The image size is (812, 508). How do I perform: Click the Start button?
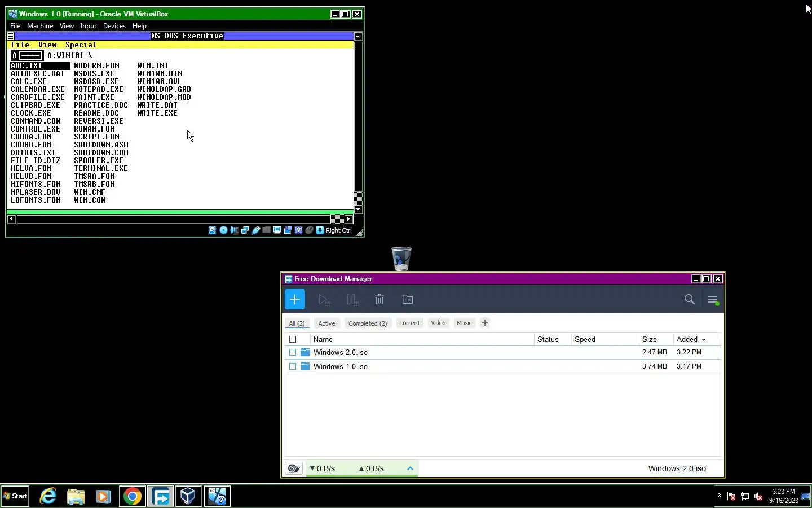(x=15, y=496)
